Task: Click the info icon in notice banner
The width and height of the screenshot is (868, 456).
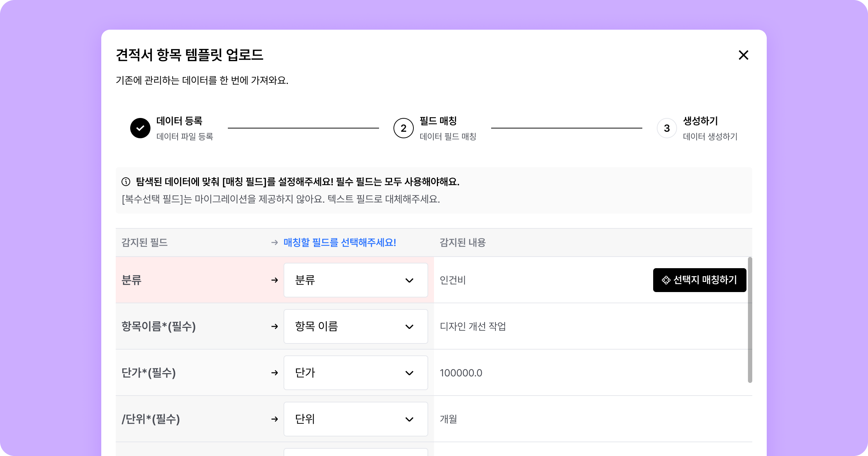Action: click(126, 182)
